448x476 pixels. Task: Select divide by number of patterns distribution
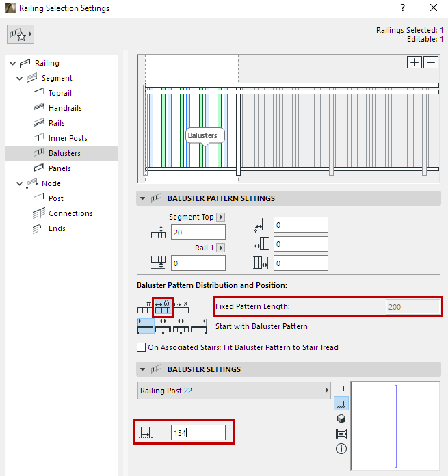tap(144, 307)
